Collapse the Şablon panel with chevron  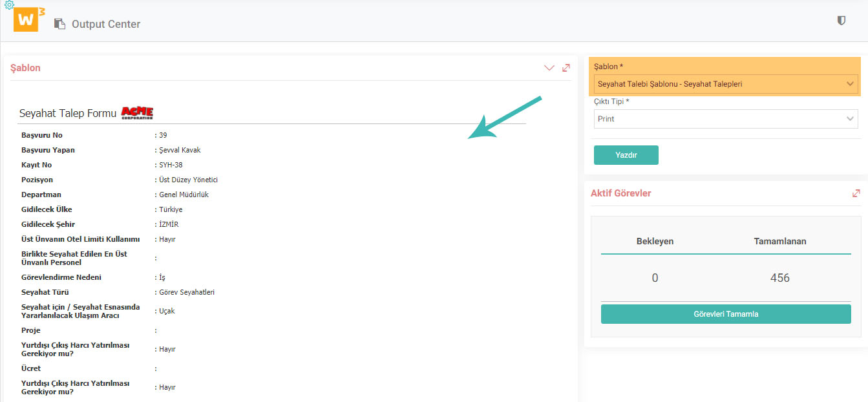(549, 68)
